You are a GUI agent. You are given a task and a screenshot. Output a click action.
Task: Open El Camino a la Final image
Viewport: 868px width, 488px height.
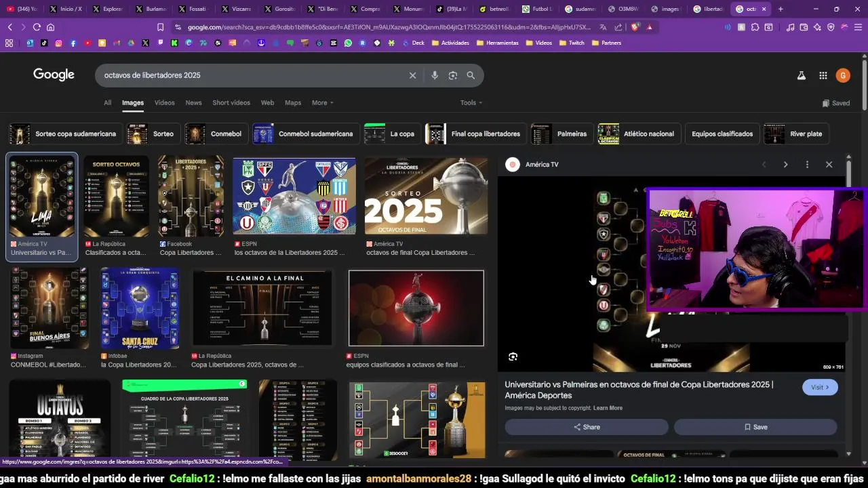point(262,308)
